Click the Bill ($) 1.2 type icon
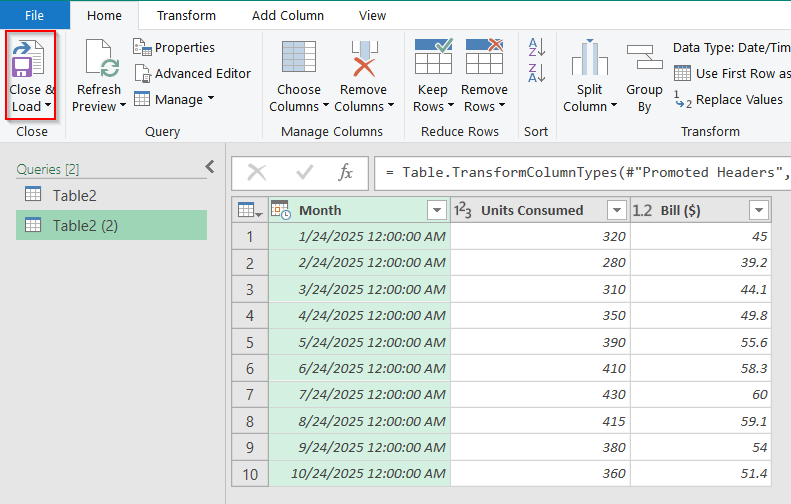The image size is (791, 504). (x=642, y=210)
